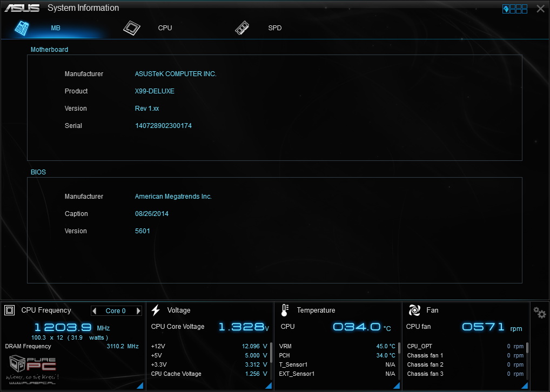This screenshot has width=550, height=392.
Task: Select the Rev 1.xx version value
Action: (x=147, y=109)
